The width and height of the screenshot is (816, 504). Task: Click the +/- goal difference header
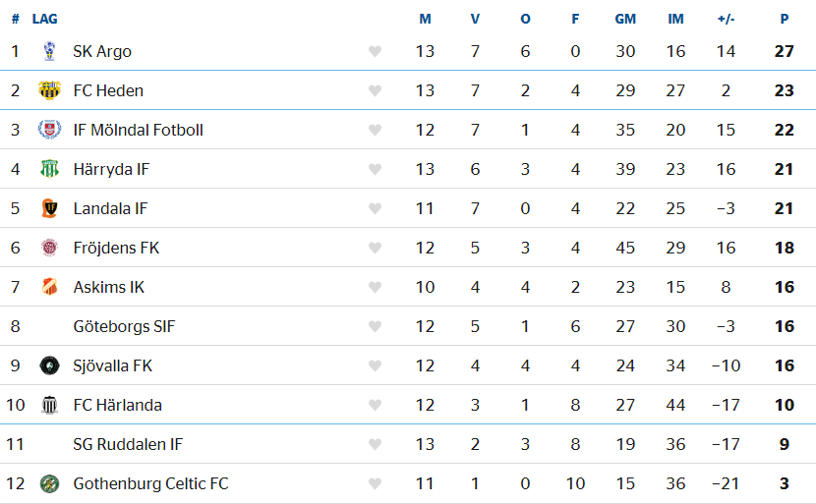pyautogui.click(x=726, y=19)
